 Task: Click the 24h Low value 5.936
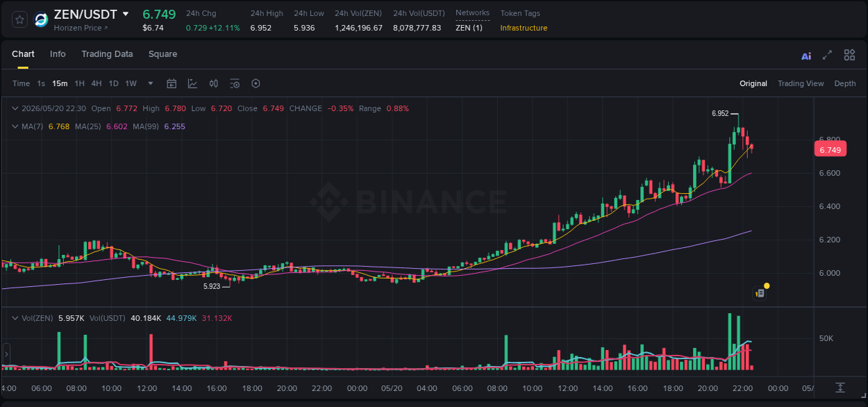pyautogui.click(x=305, y=28)
